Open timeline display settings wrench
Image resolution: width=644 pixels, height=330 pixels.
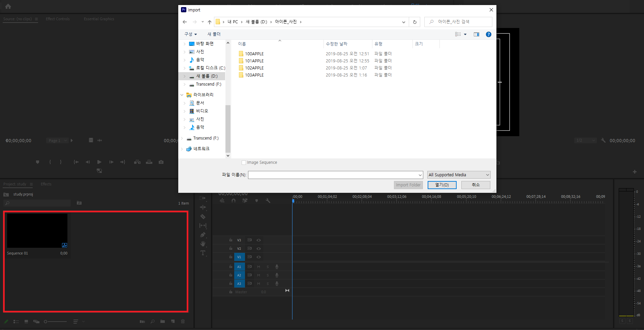(x=268, y=201)
